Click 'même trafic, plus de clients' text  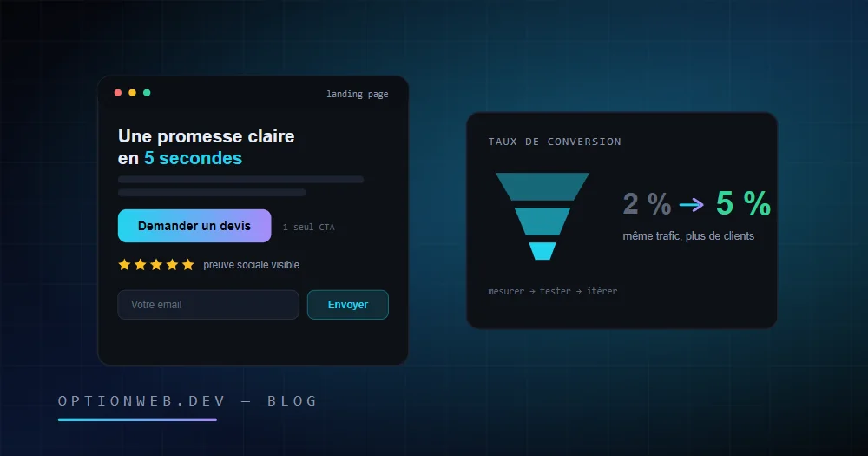[x=688, y=236]
